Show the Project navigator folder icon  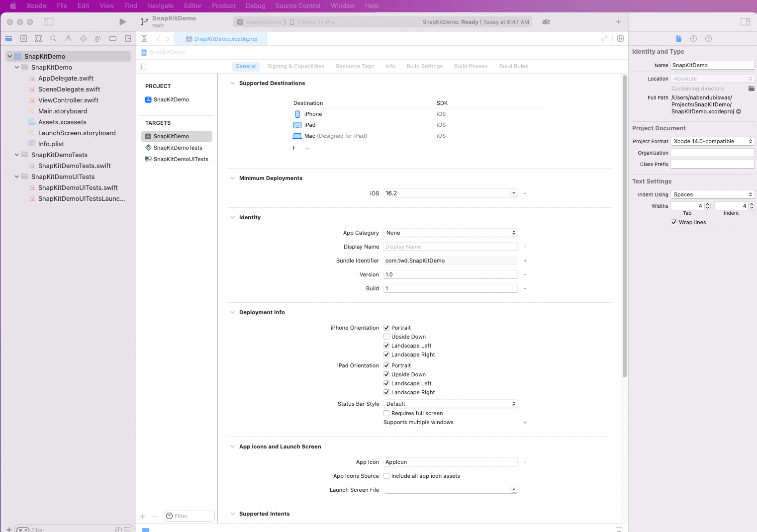click(8, 39)
